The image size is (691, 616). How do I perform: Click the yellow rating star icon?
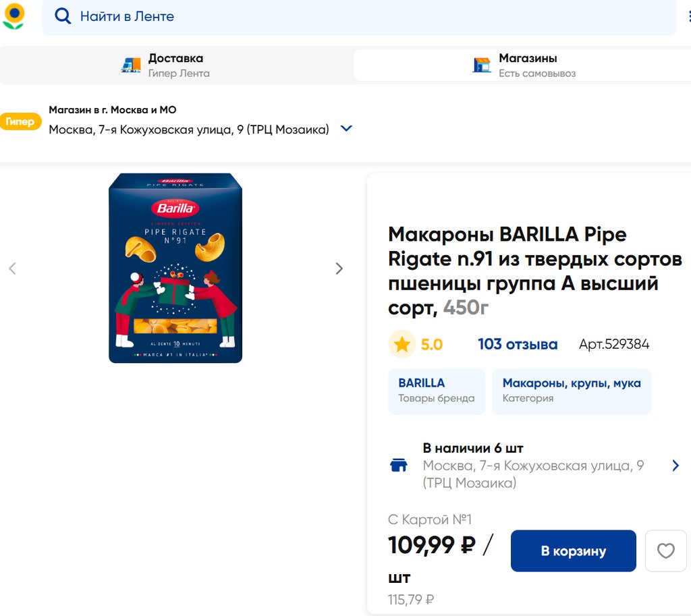click(x=402, y=345)
